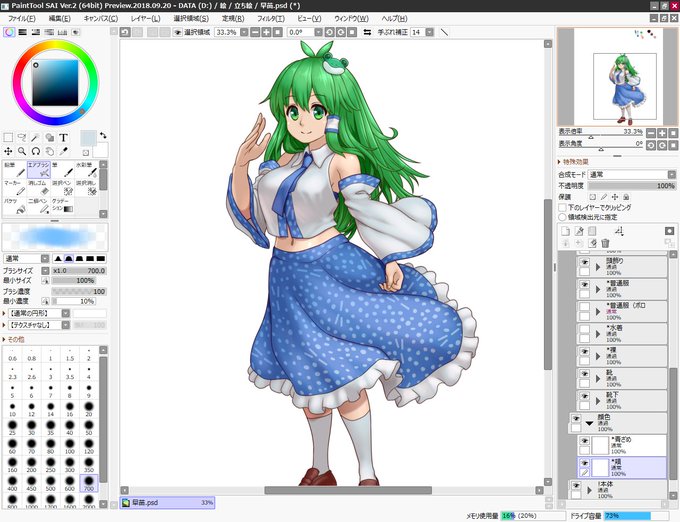Open the 【通常の円形】 brush shape dropdown
The height and width of the screenshot is (522, 680).
65,313
